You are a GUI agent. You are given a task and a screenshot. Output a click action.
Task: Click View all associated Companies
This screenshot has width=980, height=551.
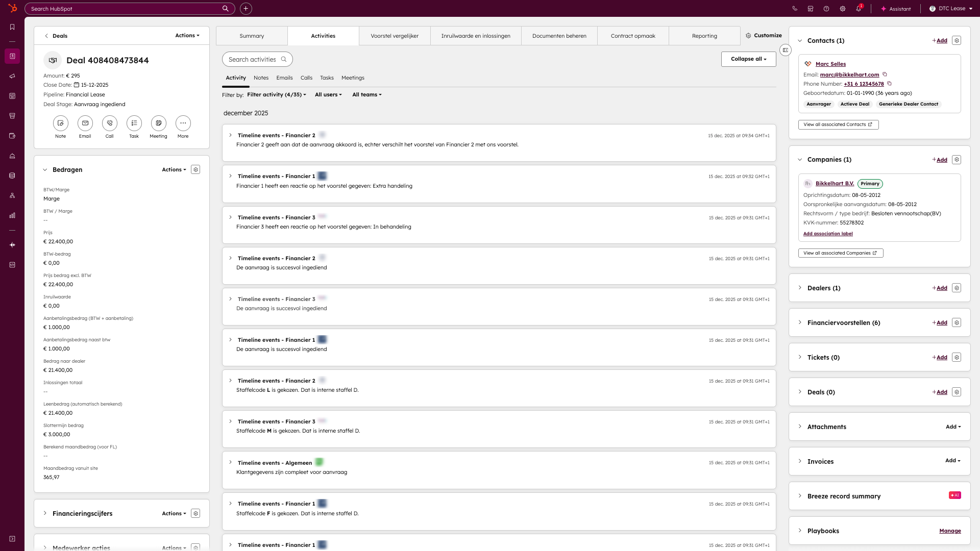840,253
